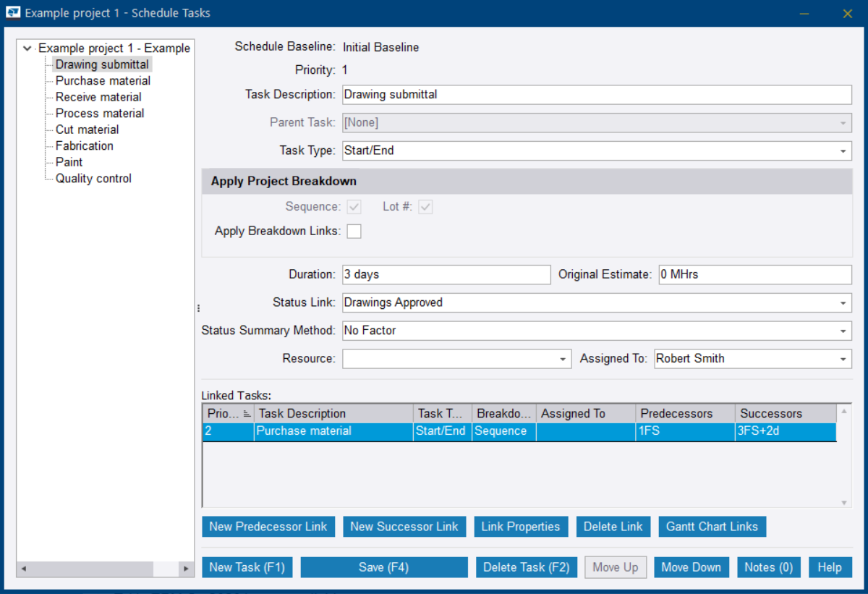Click the Move Down button
Screen dimensions: 868x594
691,567
